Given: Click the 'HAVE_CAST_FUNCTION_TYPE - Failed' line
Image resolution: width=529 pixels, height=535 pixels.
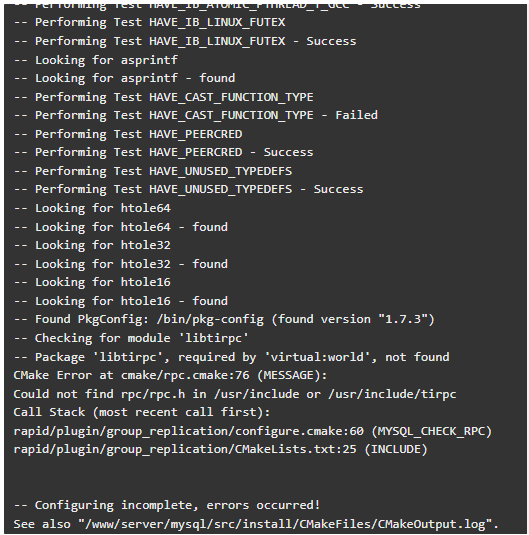Looking at the screenshot, I should (196, 115).
